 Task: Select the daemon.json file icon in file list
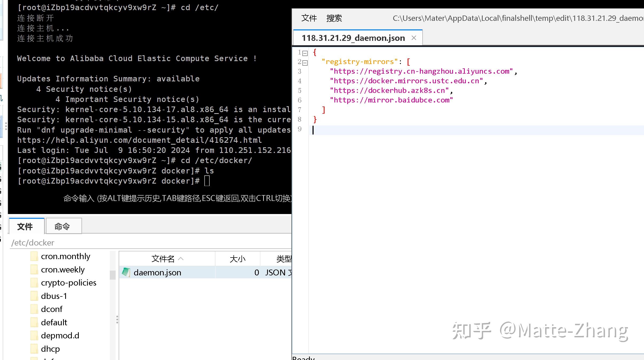pyautogui.click(x=126, y=272)
